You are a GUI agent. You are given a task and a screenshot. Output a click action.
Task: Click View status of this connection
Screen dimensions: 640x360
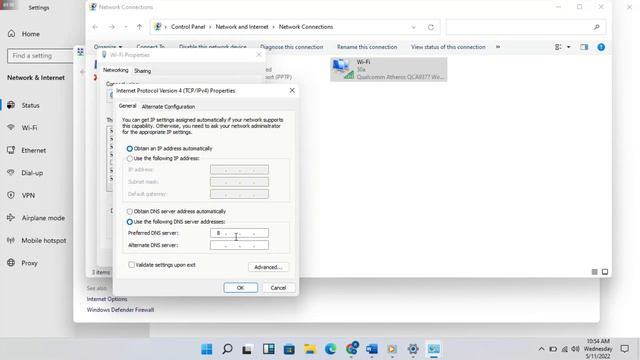tap(448, 47)
